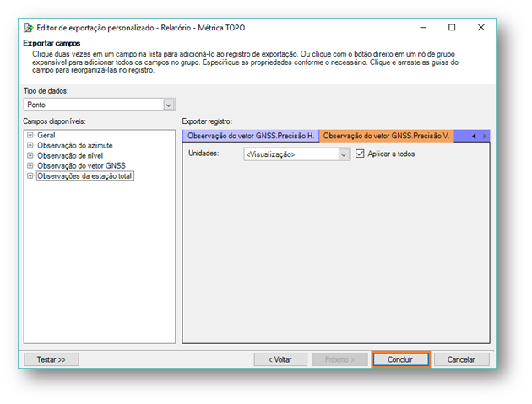Select the 'Precisão V.' tab
The height and width of the screenshot is (404, 532).
(x=388, y=136)
